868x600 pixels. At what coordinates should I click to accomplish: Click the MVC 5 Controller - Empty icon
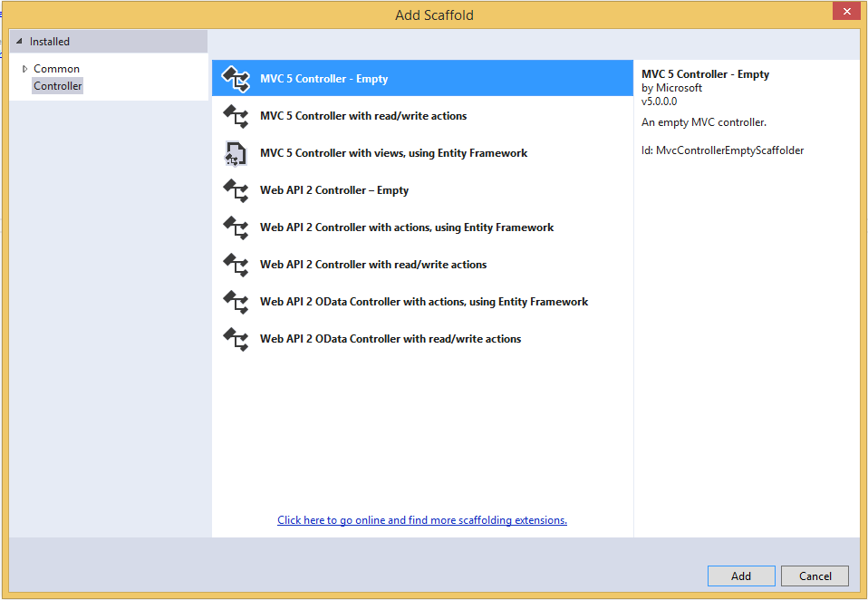coord(236,79)
